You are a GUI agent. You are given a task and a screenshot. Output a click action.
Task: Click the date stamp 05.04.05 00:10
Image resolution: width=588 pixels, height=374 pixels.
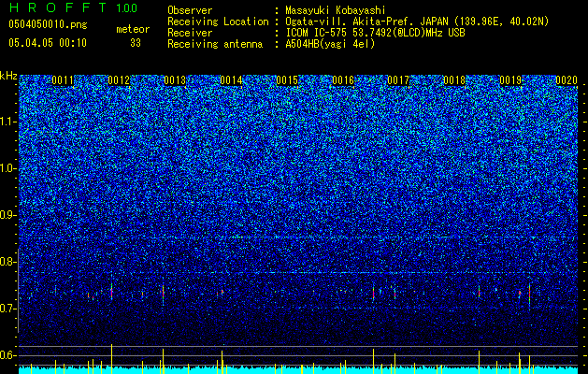tap(48, 43)
